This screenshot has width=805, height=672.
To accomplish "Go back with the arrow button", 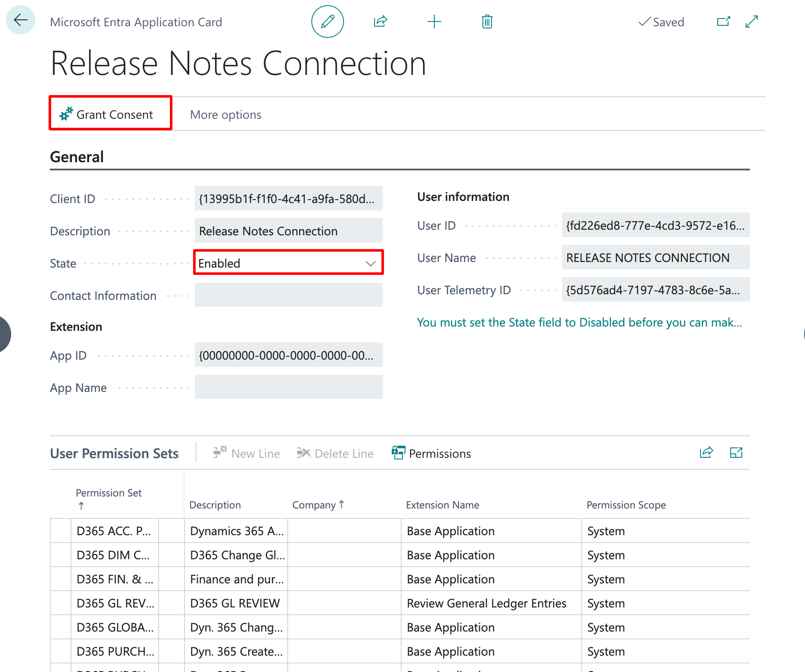I will (x=20, y=20).
